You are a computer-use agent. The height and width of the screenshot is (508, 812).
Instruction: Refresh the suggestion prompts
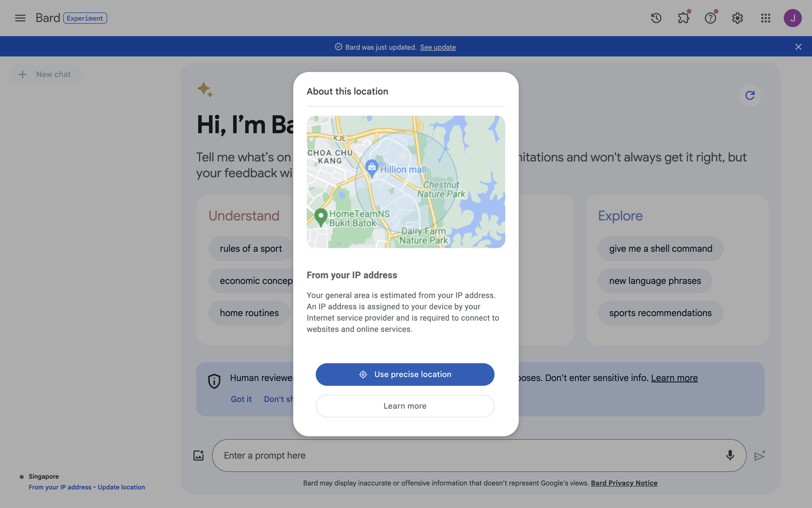click(x=750, y=95)
